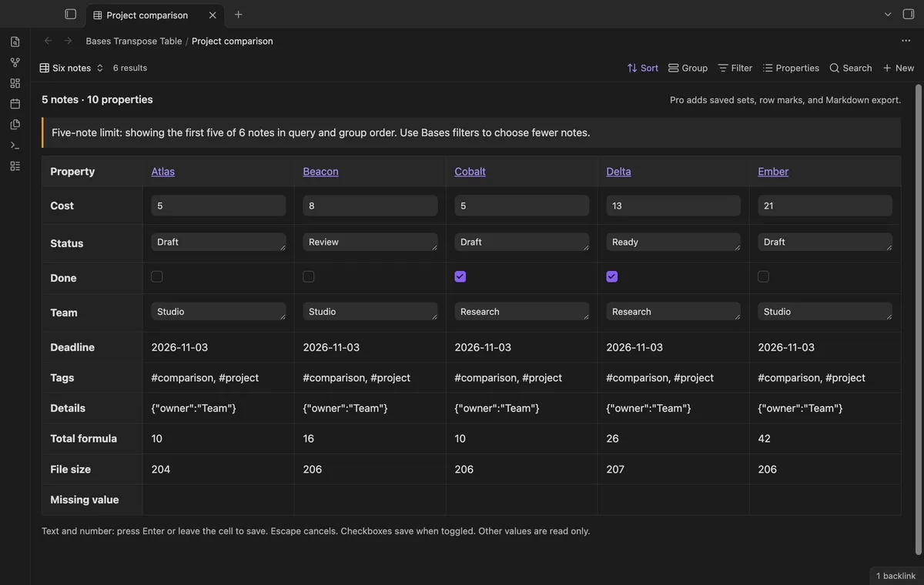Screen dimensions: 924x585
Task: Click the 1 backlink status item
Action: click(x=896, y=576)
